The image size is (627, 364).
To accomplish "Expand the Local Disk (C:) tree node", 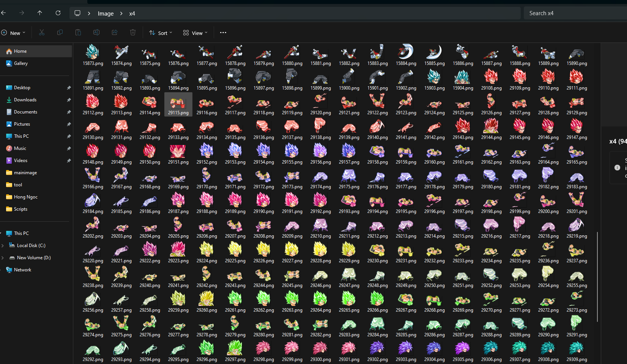I will (3, 246).
